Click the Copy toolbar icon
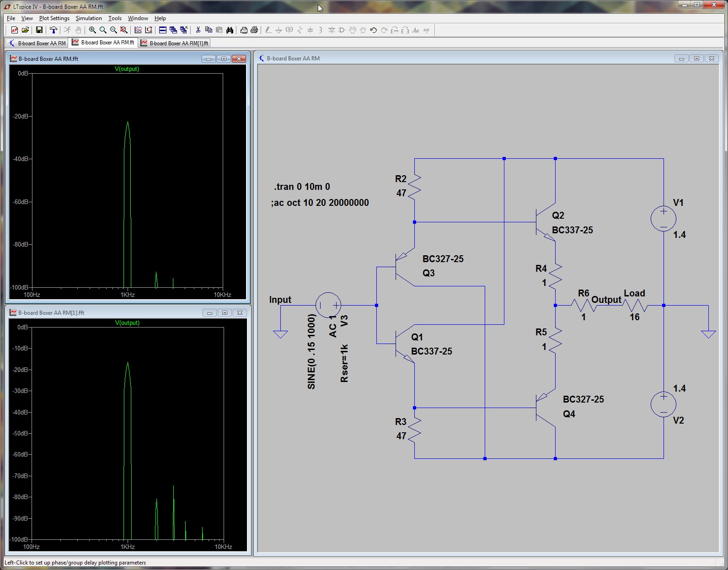The height and width of the screenshot is (570, 728). 209,30
